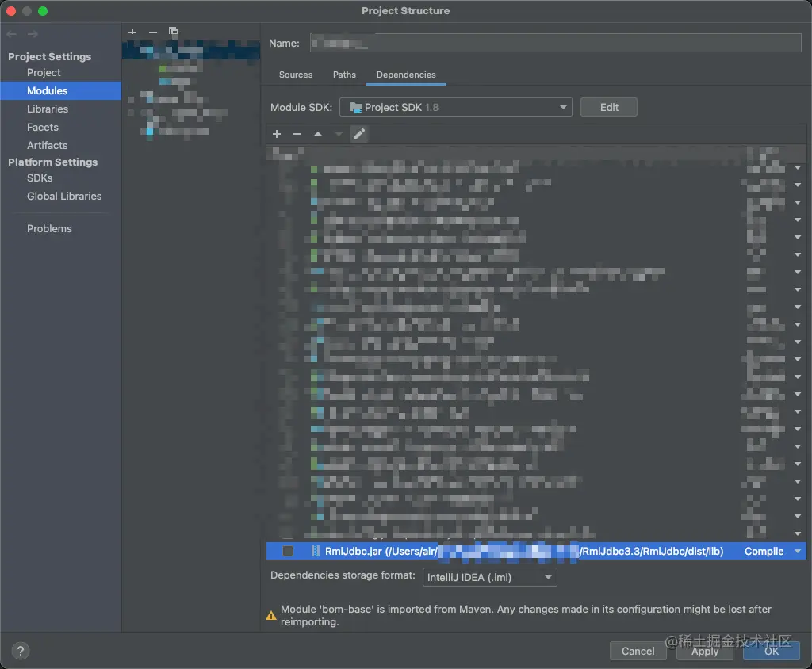The image size is (812, 669).
Task: Open Artifacts in the sidebar
Action: (47, 145)
